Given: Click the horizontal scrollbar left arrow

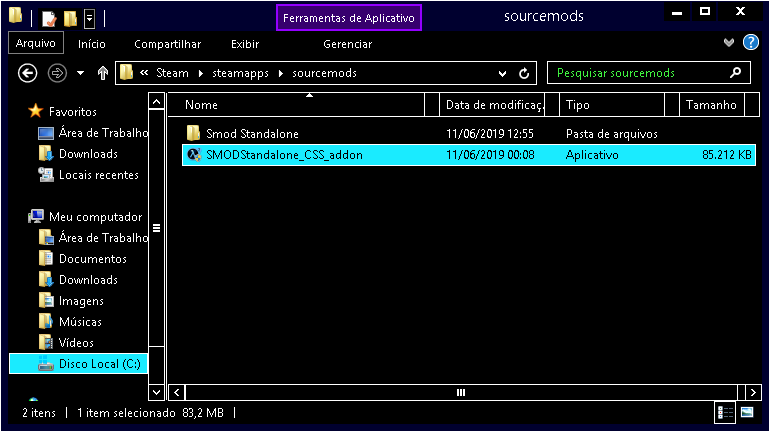Looking at the screenshot, I should 177,392.
